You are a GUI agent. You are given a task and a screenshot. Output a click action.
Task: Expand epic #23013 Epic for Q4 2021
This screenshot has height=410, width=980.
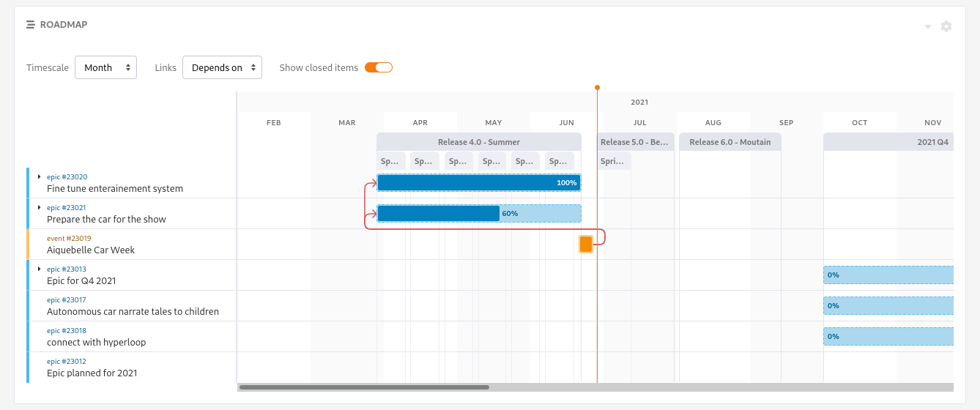click(x=39, y=269)
